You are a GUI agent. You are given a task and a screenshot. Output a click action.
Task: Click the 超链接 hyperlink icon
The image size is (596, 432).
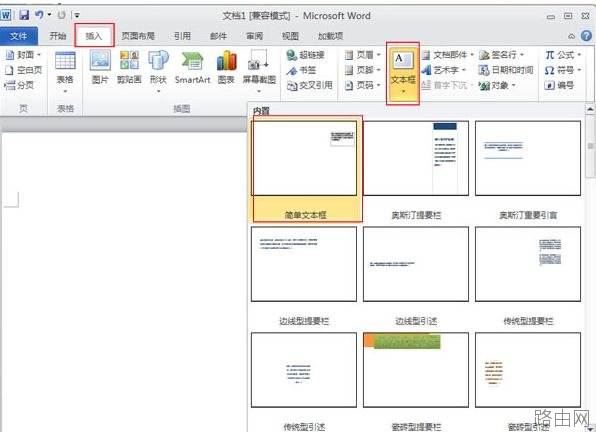click(x=305, y=55)
